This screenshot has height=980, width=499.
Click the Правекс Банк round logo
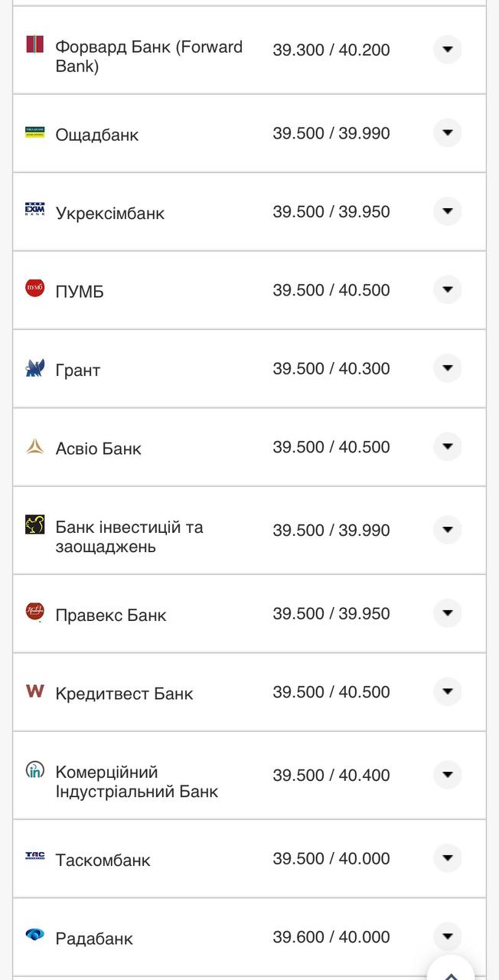(34, 613)
